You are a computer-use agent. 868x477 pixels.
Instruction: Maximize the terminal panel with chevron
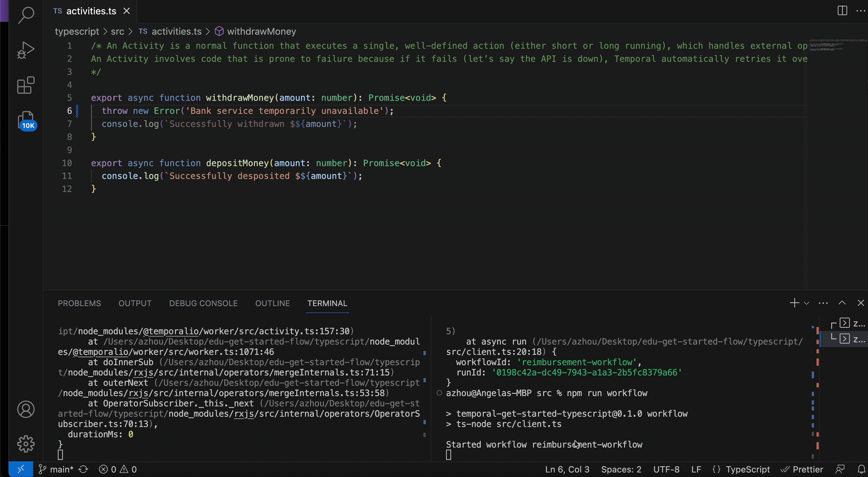[x=842, y=303]
